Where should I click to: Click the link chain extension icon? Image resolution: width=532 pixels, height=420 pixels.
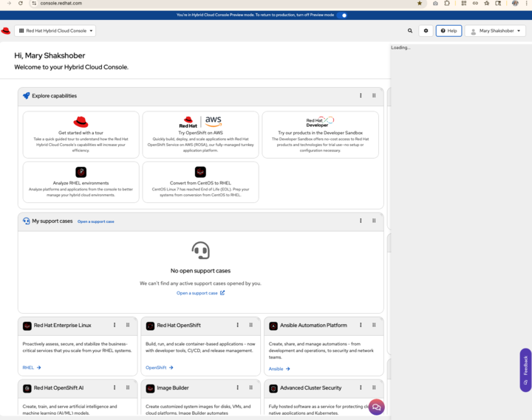(x=475, y=4)
